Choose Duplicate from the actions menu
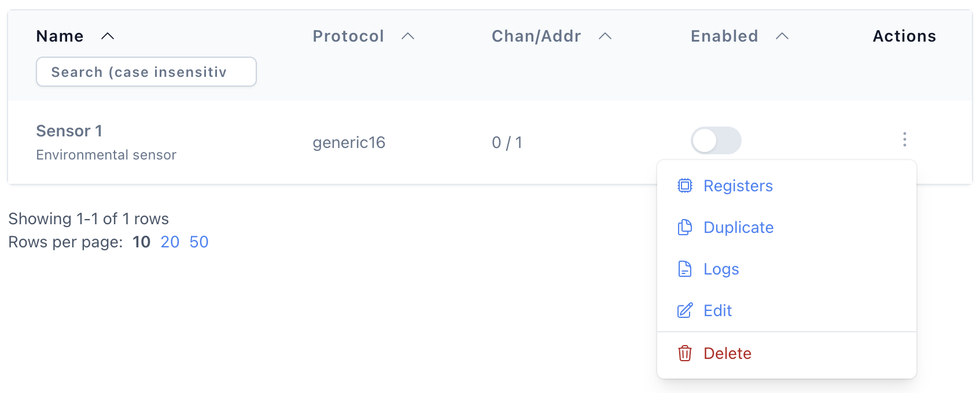980x393 pixels. pyautogui.click(x=787, y=227)
